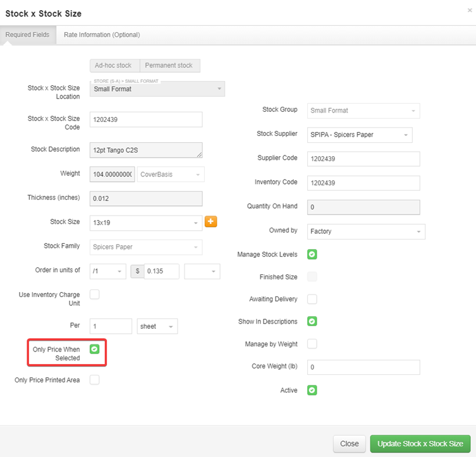Open the Stock Size 13x19 dropdown
Image resolution: width=476 pixels, height=457 pixels.
point(146,222)
